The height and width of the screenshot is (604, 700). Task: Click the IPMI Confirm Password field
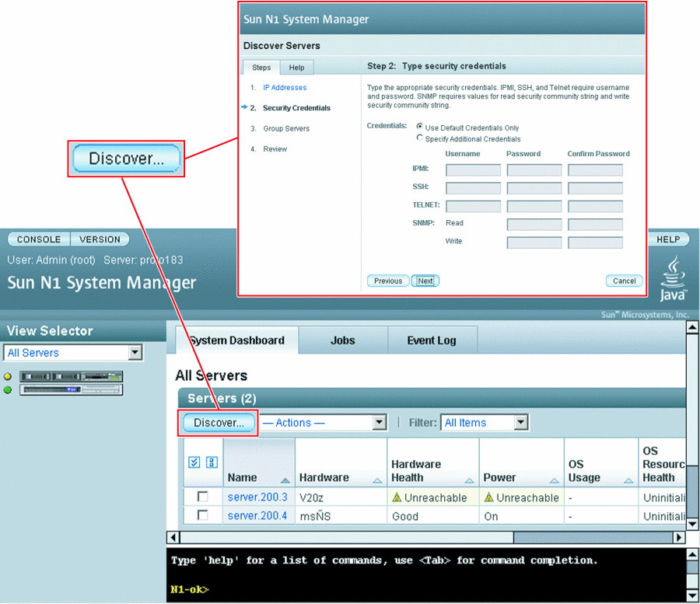(x=596, y=170)
